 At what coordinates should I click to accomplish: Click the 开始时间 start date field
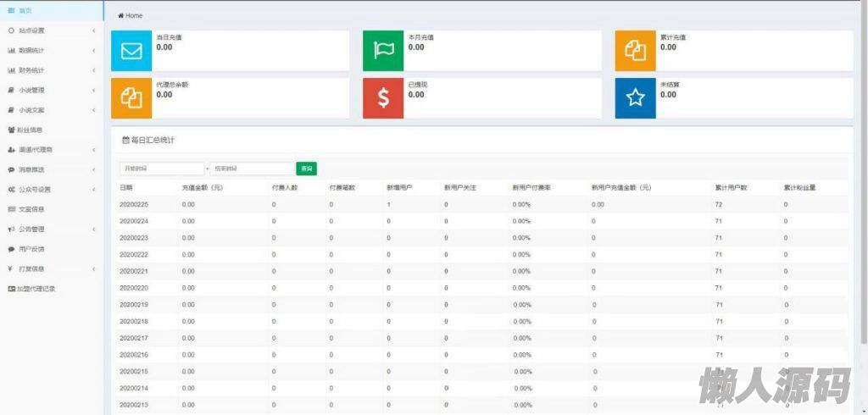click(x=161, y=169)
